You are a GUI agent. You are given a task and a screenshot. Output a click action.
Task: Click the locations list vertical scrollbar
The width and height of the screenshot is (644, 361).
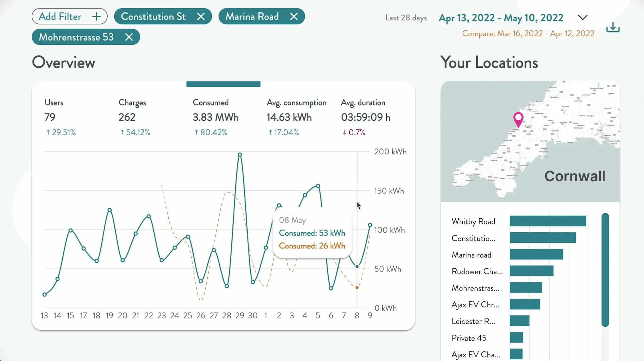click(x=605, y=270)
